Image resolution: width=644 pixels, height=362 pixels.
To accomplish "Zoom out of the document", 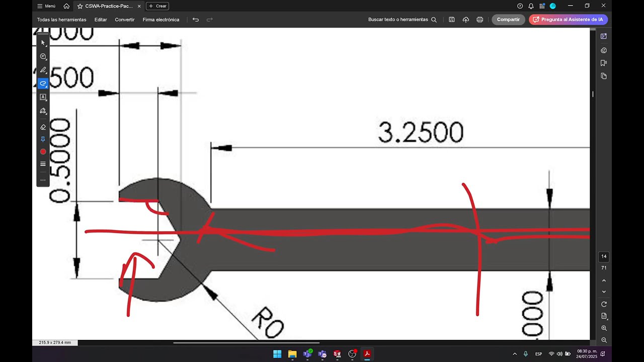I will (604, 340).
